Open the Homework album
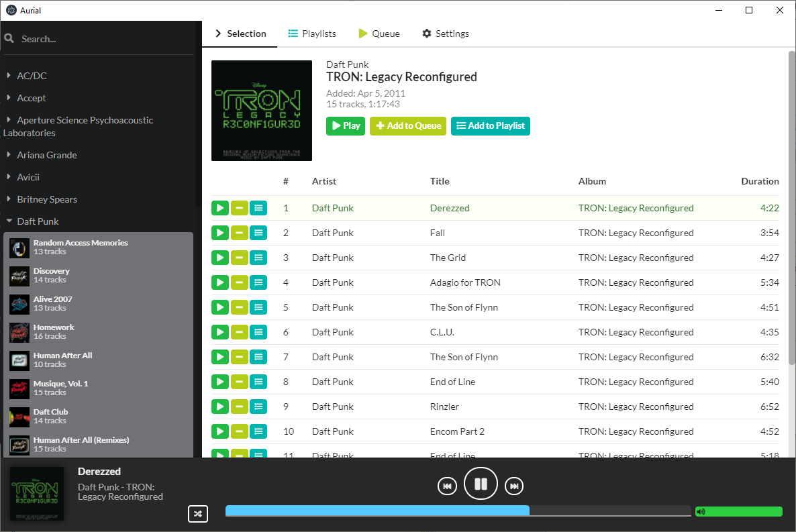796x532 pixels. (x=99, y=332)
